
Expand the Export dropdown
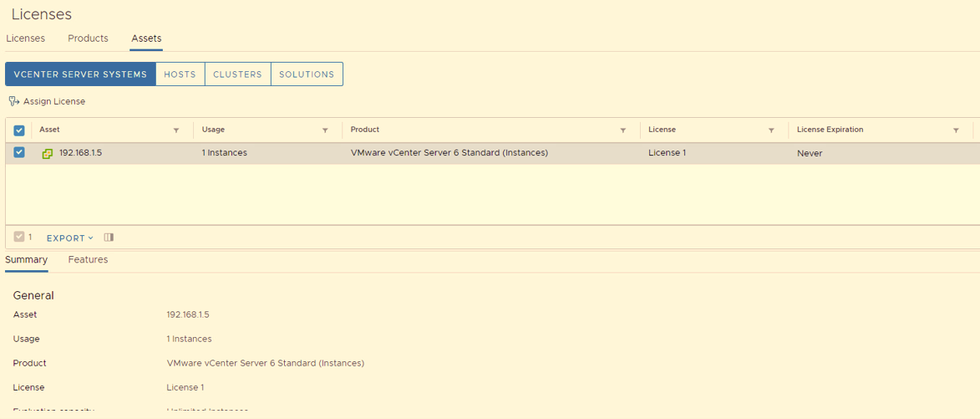point(70,238)
